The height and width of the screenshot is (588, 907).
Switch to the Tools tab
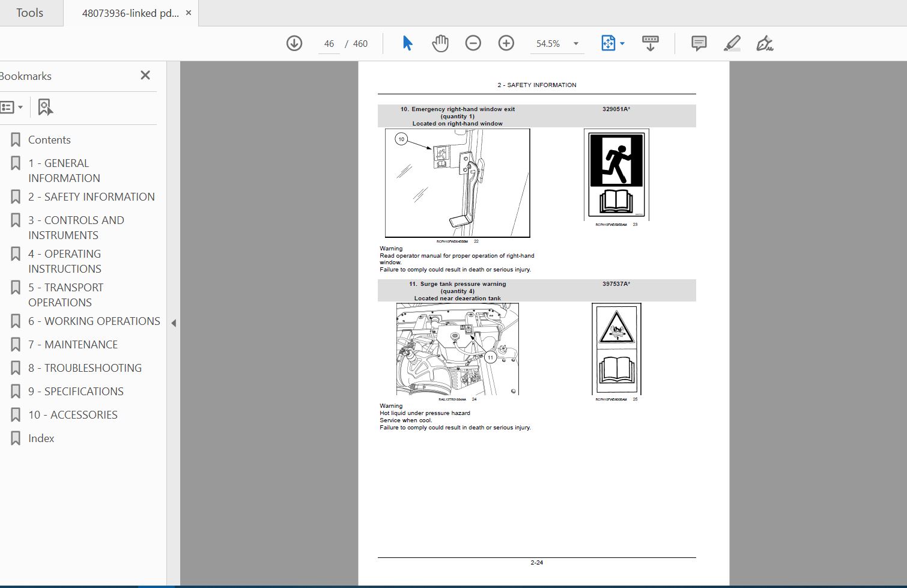[29, 13]
